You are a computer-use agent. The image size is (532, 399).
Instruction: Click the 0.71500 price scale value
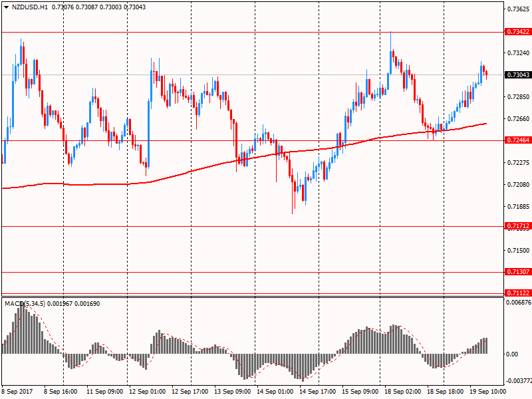pos(519,251)
